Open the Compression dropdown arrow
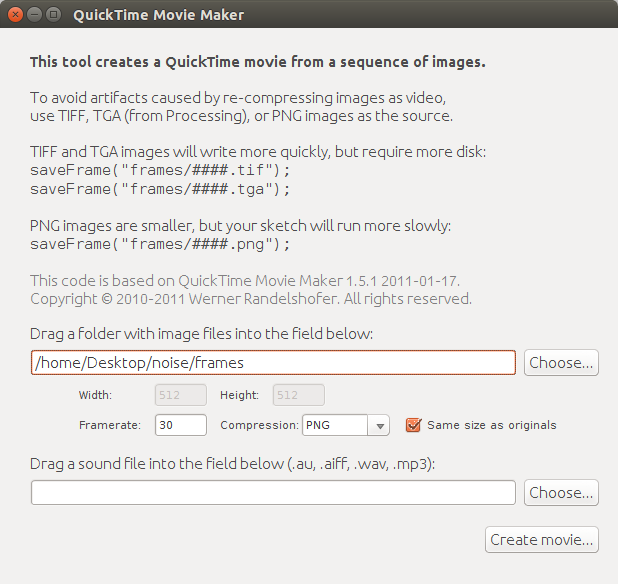Screen dimensions: 618x584 tap(379, 425)
